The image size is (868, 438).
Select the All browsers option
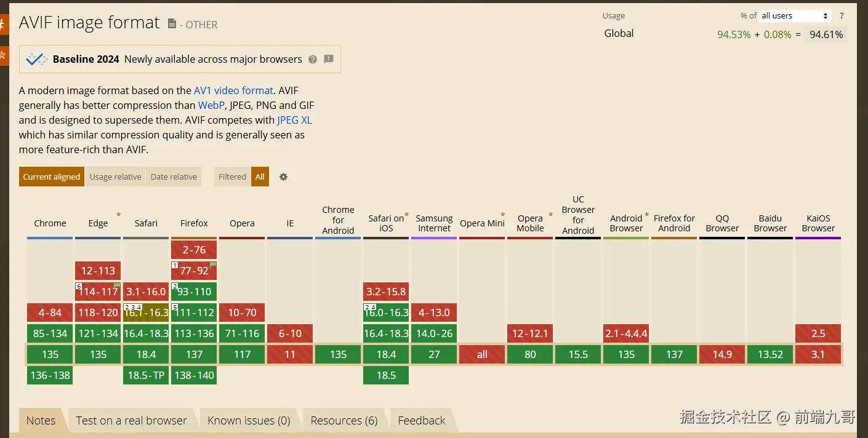click(260, 177)
